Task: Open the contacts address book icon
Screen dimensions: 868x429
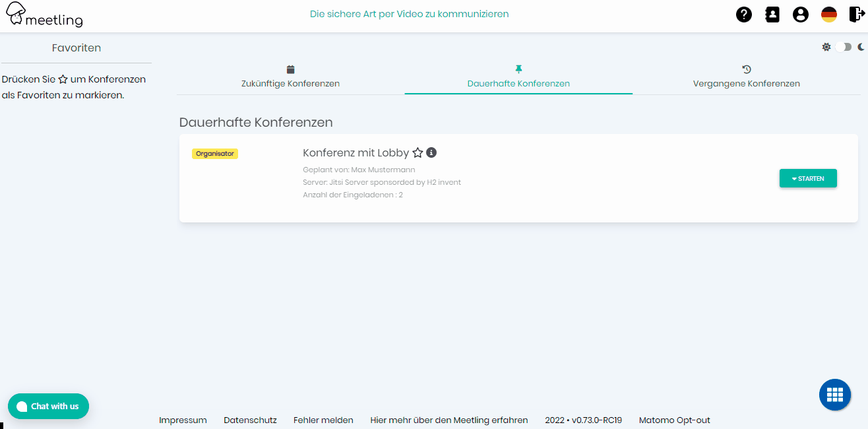Action: [772, 14]
